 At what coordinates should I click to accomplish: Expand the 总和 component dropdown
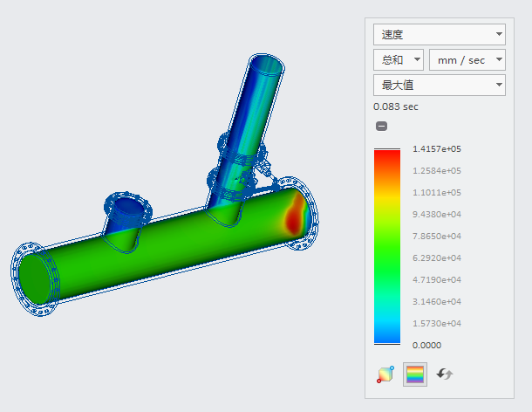pos(398,60)
